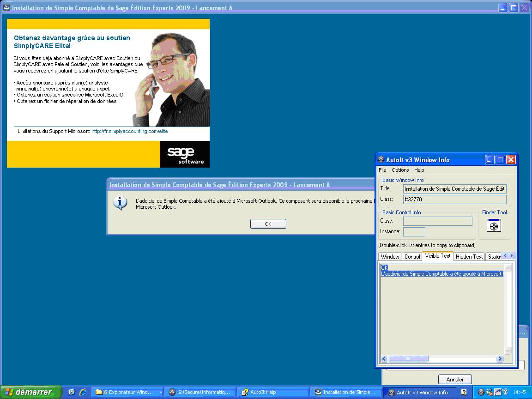Click tray icon immediately left of the clock

pyautogui.click(x=506, y=392)
